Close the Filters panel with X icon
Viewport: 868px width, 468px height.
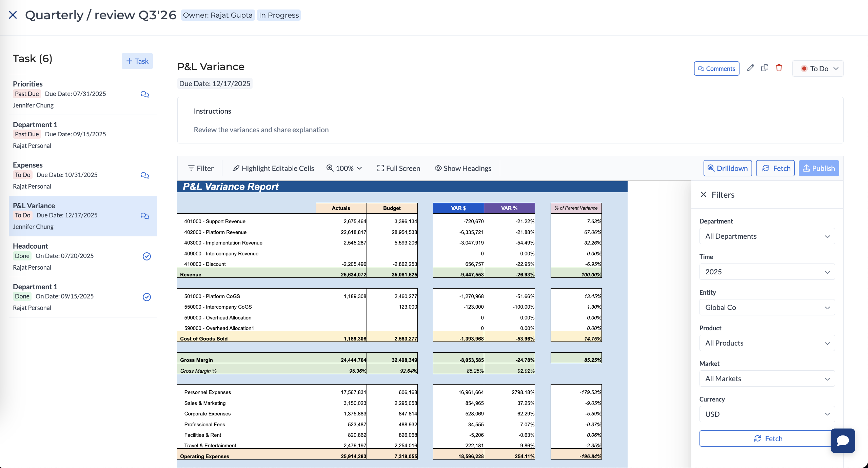coord(704,195)
